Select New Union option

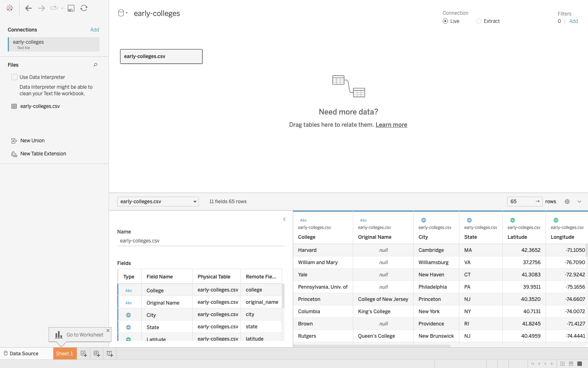32,141
